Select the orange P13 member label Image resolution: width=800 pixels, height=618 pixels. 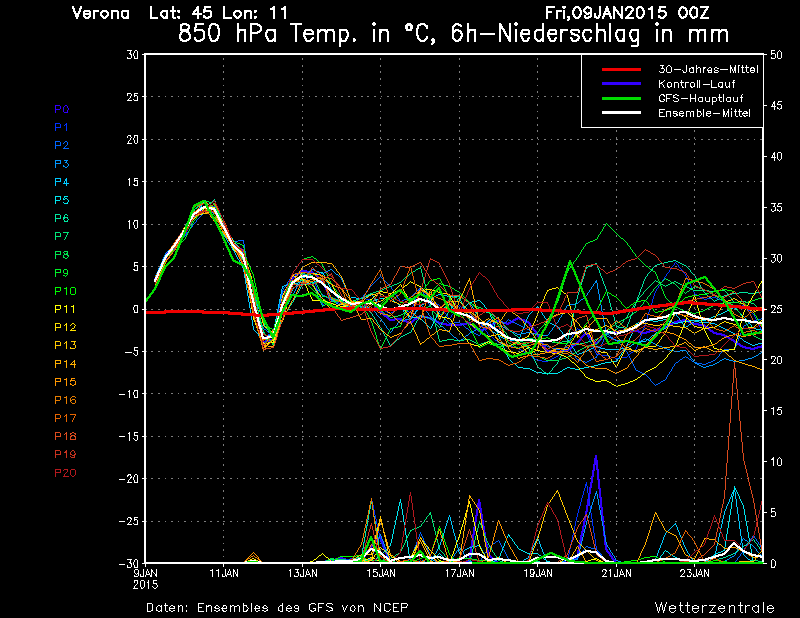pyautogui.click(x=65, y=345)
